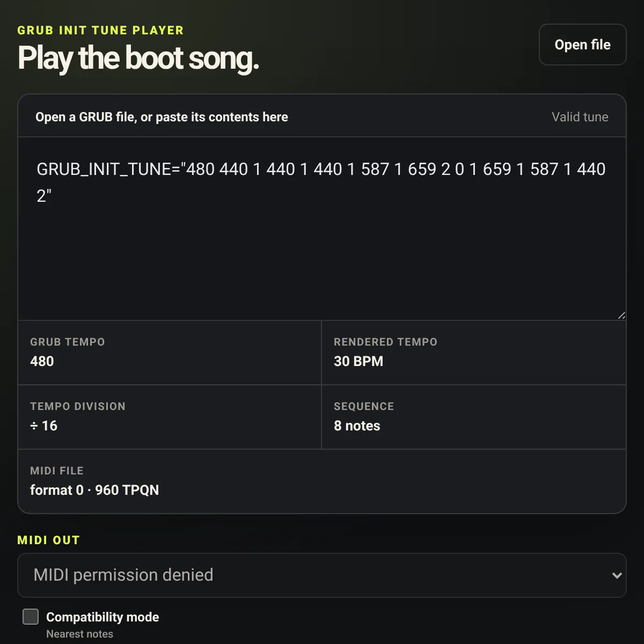Click the Tempo Division ÷ 16 value

(x=43, y=426)
